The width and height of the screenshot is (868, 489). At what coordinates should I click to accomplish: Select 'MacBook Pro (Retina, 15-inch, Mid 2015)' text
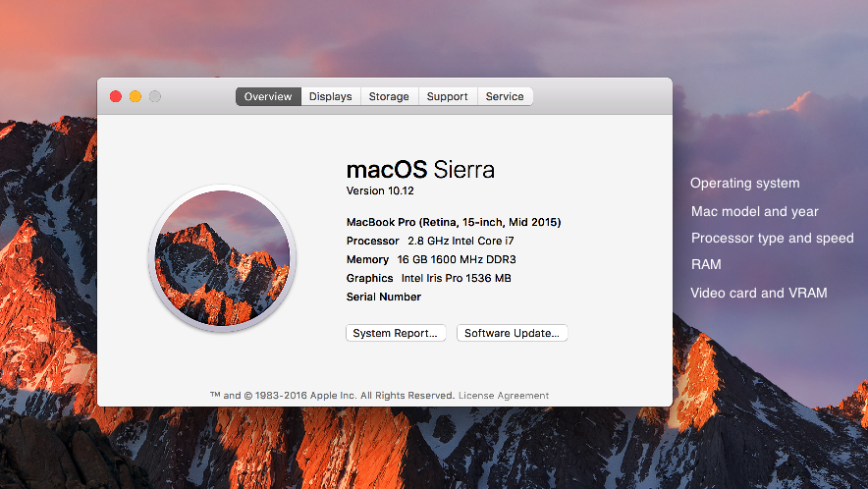pos(454,222)
